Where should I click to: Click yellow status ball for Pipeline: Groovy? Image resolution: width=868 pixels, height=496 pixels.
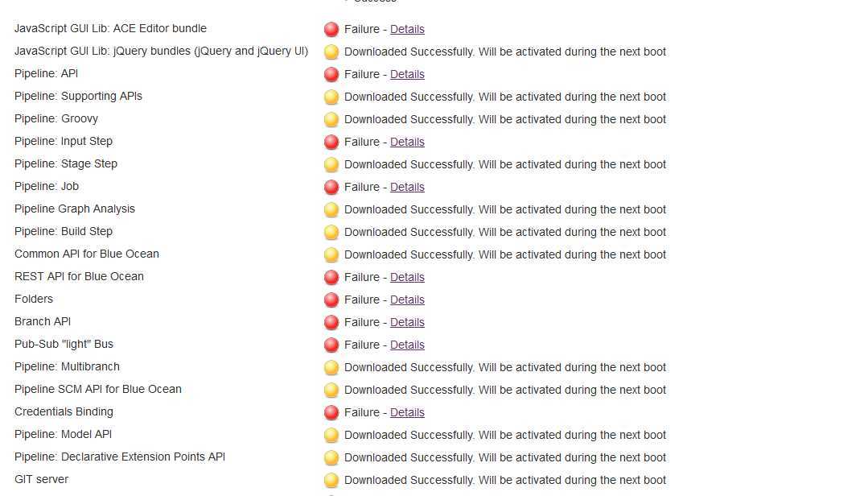click(x=331, y=120)
